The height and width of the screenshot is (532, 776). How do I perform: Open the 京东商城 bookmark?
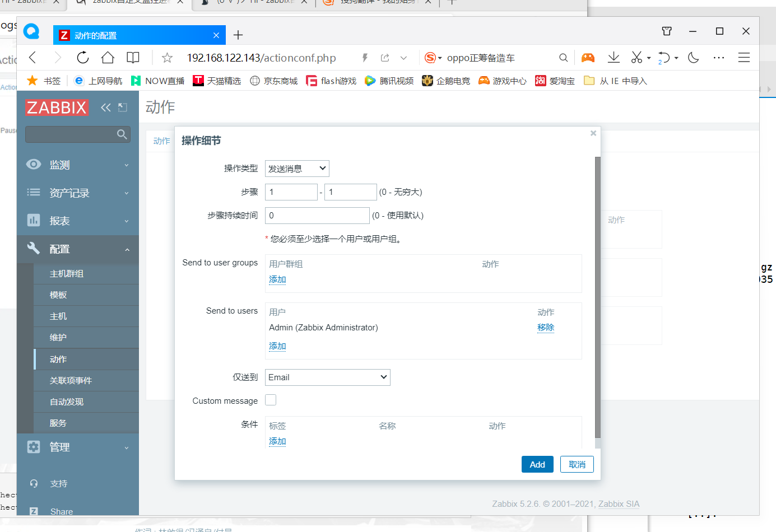(274, 81)
